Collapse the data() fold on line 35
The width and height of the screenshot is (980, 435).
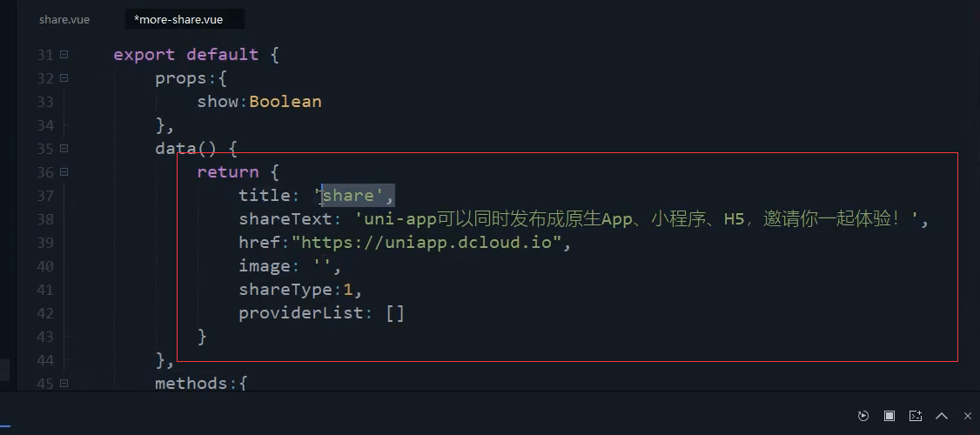tap(64, 149)
